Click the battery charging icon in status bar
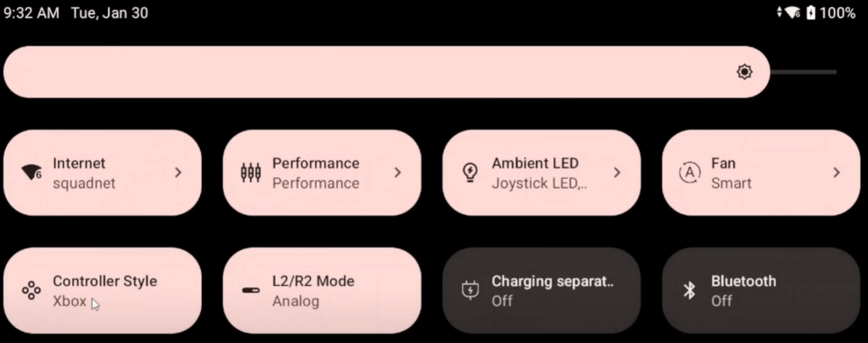Image resolution: width=868 pixels, height=343 pixels. coord(810,12)
